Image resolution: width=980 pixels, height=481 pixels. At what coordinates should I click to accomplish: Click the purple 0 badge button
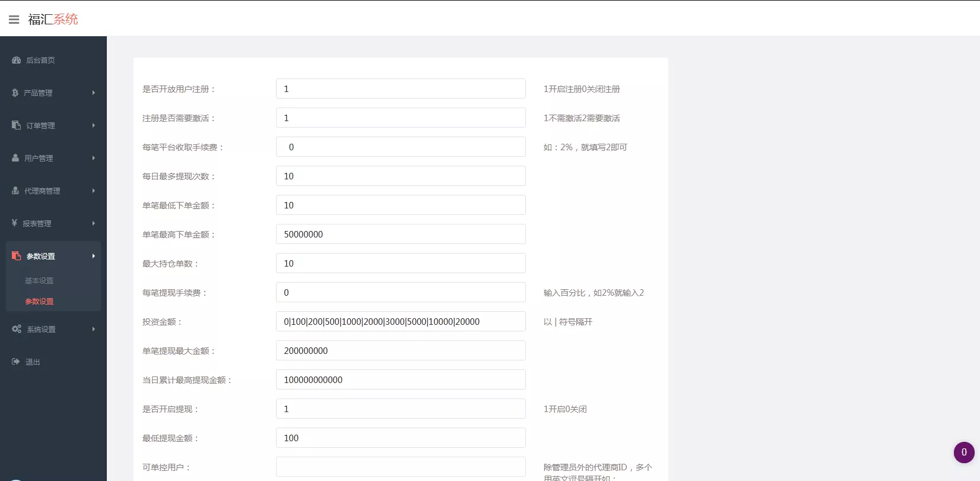tap(964, 452)
